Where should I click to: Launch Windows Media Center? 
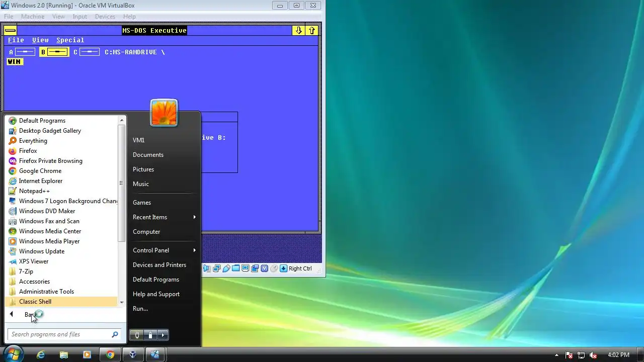62,231
